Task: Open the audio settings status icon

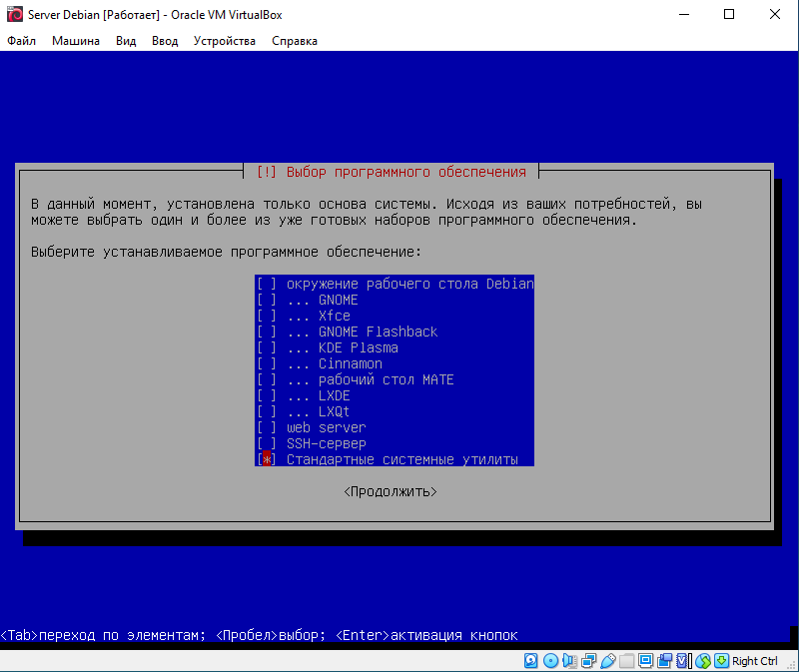Action: [x=567, y=661]
